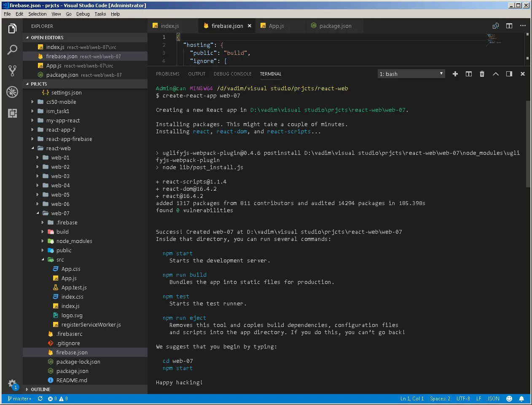
Task: Open the Selection menu
Action: point(37,14)
